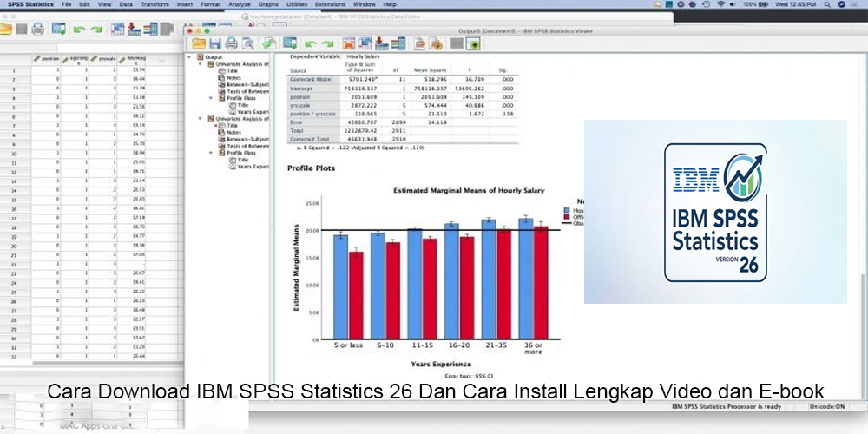This screenshot has width=868, height=434.
Task: Click Export output icon in Viewer toolbar
Action: [x=270, y=43]
